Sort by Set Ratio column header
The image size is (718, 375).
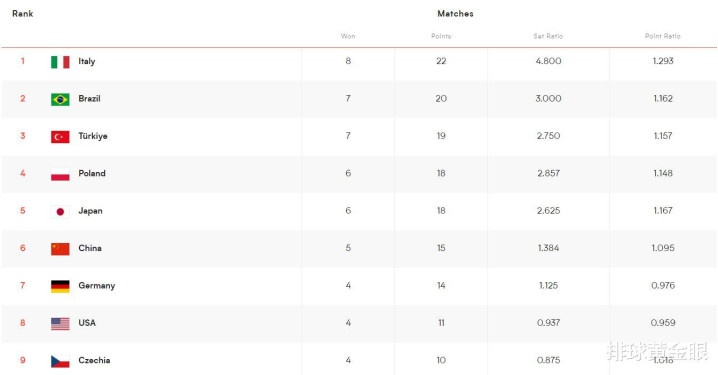tap(548, 36)
